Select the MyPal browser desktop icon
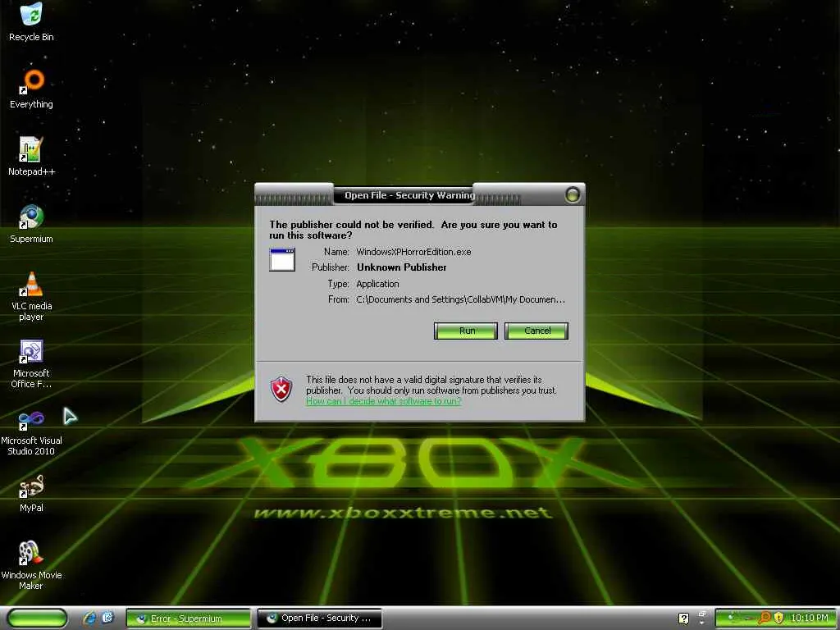Viewport: 840px width, 630px height. coord(31,493)
